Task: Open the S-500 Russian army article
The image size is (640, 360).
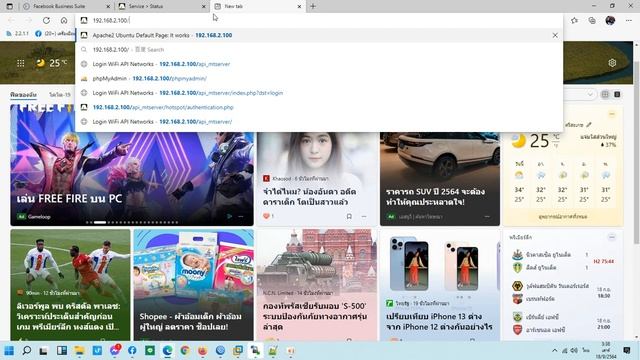Action: [x=317, y=284]
